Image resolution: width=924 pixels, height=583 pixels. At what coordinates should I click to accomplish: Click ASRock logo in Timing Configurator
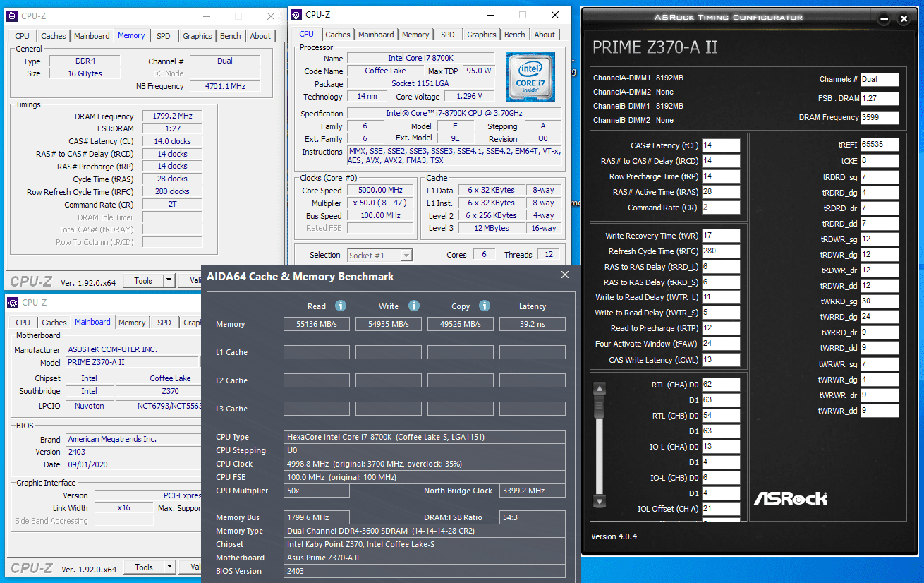click(x=791, y=498)
